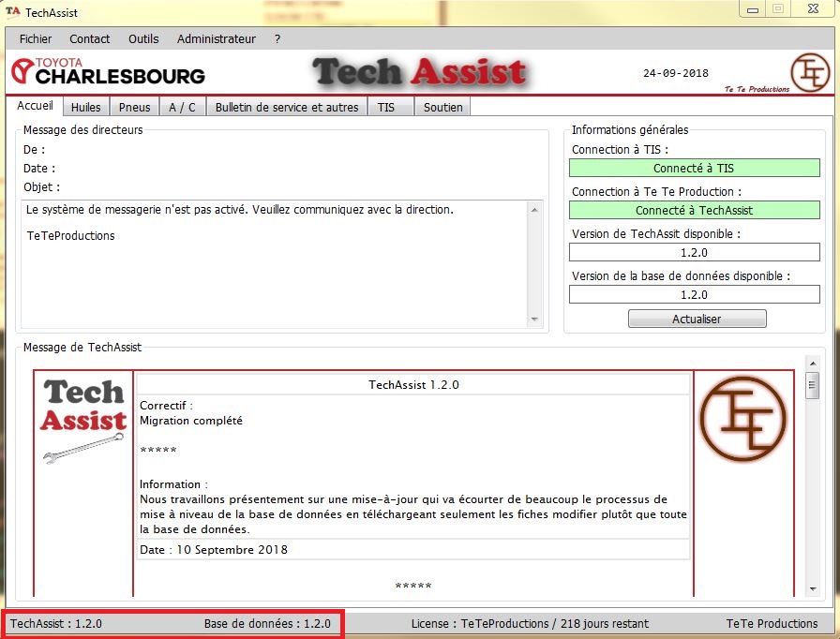
Task: Click the Toyota Charlesbourg logo
Action: pyautogui.click(x=108, y=71)
